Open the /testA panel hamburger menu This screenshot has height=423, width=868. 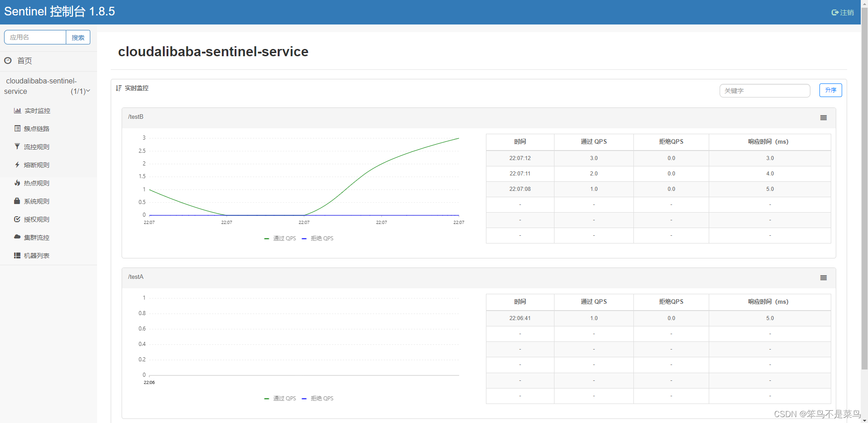pos(823,278)
